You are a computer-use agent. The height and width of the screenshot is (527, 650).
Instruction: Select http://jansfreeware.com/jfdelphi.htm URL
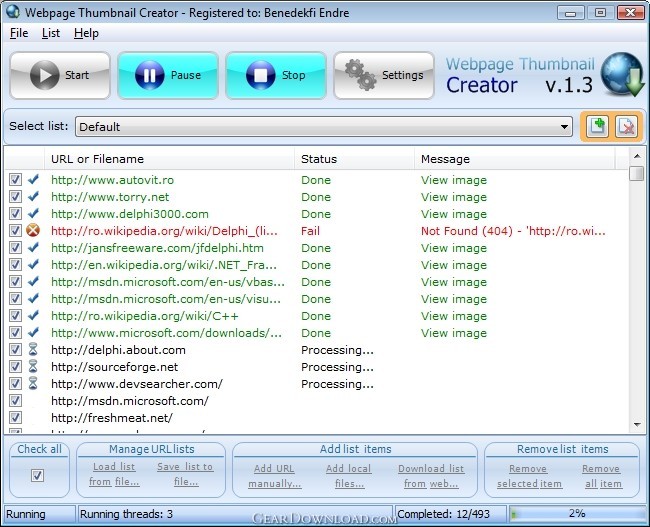pyautogui.click(x=157, y=248)
